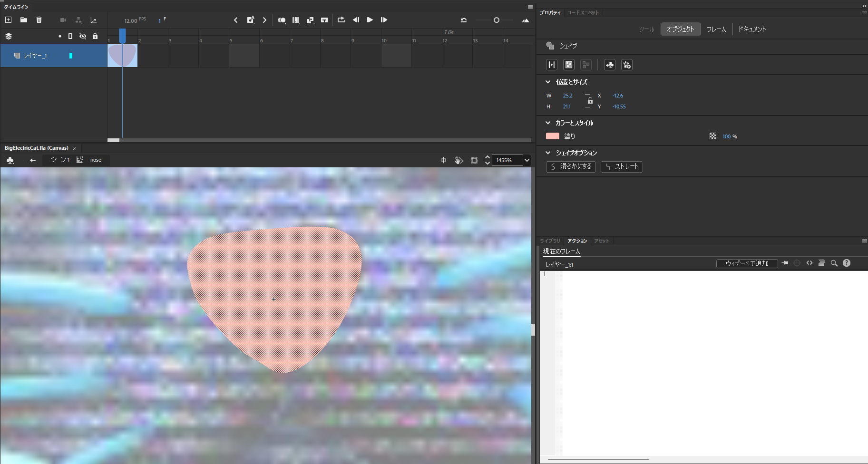Click the 滑らかにする button
Viewport: 868px width, 464px height.
point(571,166)
